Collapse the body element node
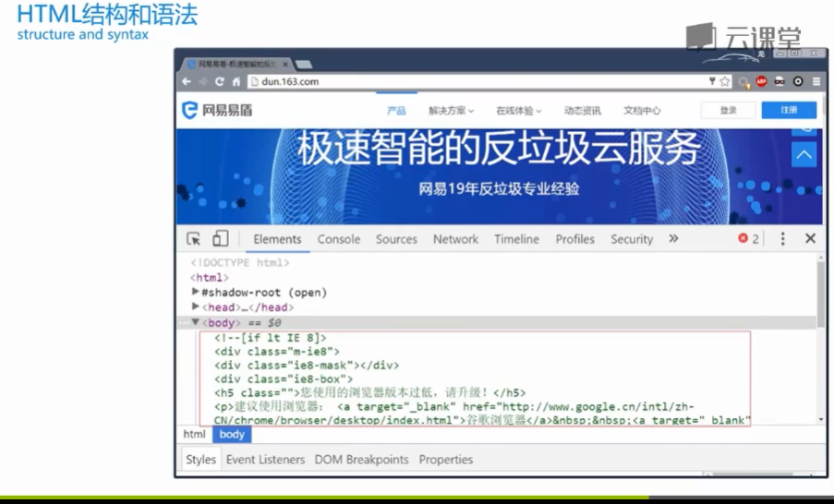This screenshot has width=834, height=504. click(195, 322)
